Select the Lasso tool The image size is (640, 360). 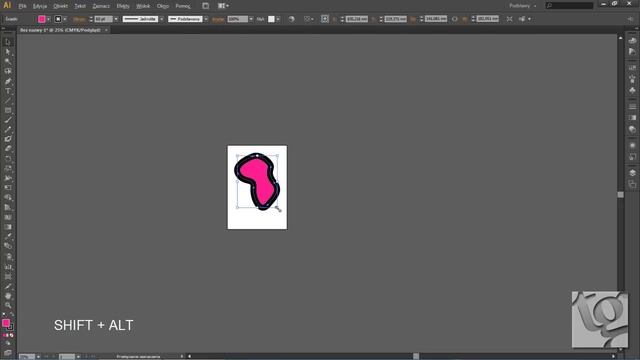pyautogui.click(x=8, y=71)
